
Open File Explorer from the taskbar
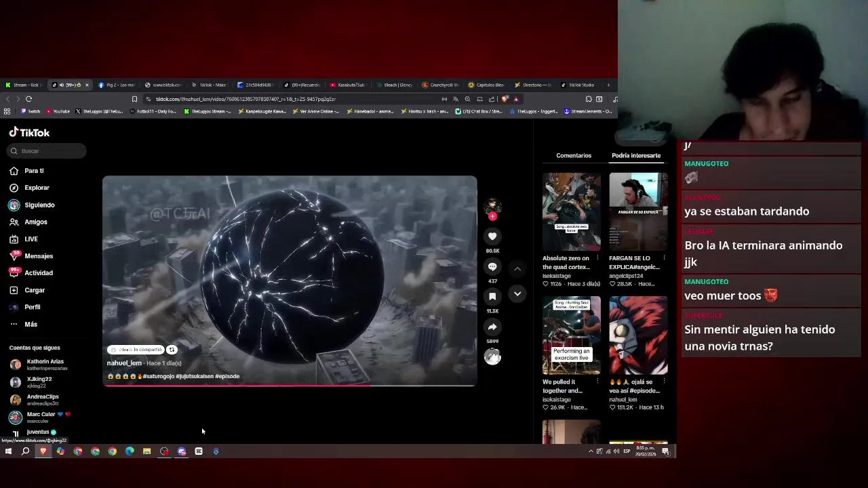(146, 451)
